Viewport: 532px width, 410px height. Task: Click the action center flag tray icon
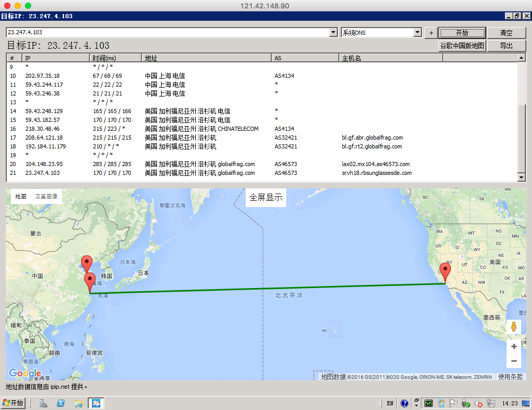tap(453, 403)
